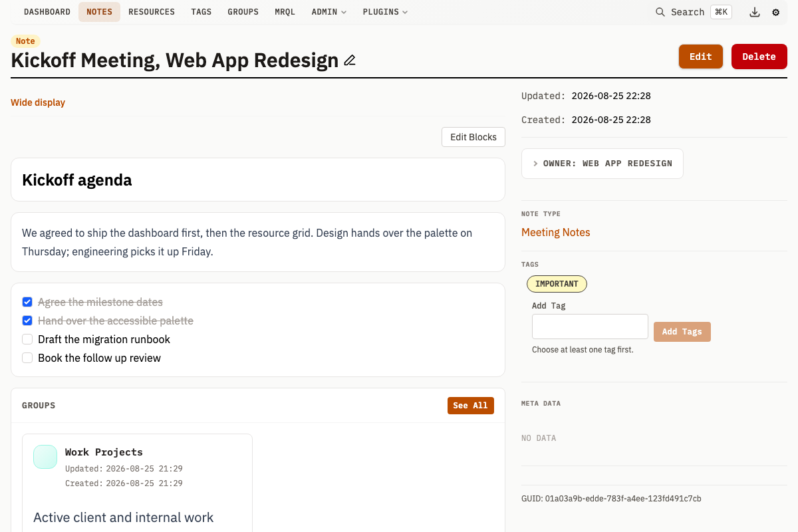
Task: Click the Edit Blocks button
Action: pyautogui.click(x=473, y=137)
